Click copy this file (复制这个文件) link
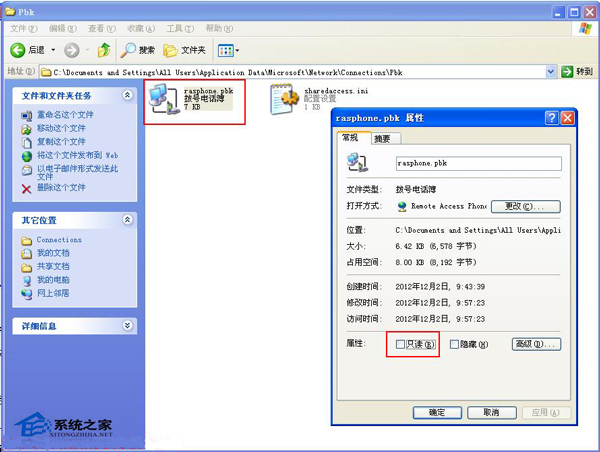Screen dimensions: 600x452 coord(61,142)
